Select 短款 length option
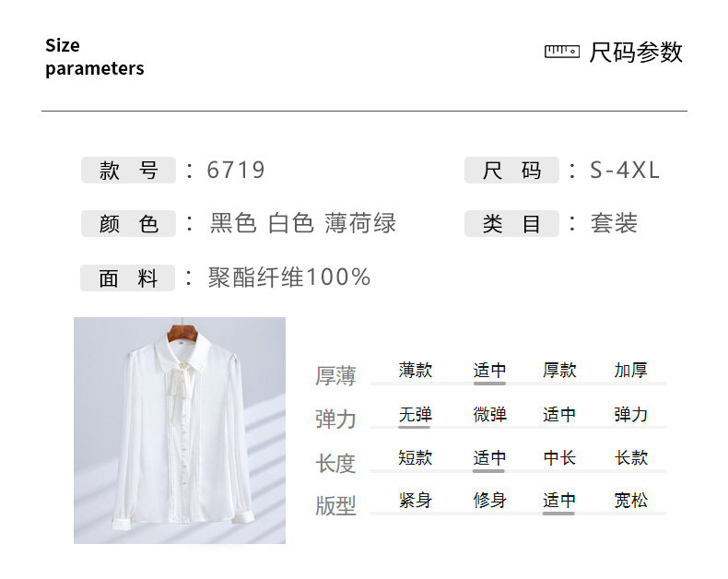This screenshot has width=728, height=579. [415, 457]
